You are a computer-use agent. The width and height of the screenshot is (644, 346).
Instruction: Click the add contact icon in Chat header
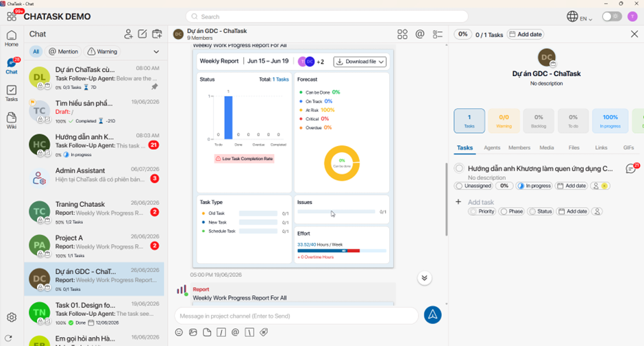point(129,34)
